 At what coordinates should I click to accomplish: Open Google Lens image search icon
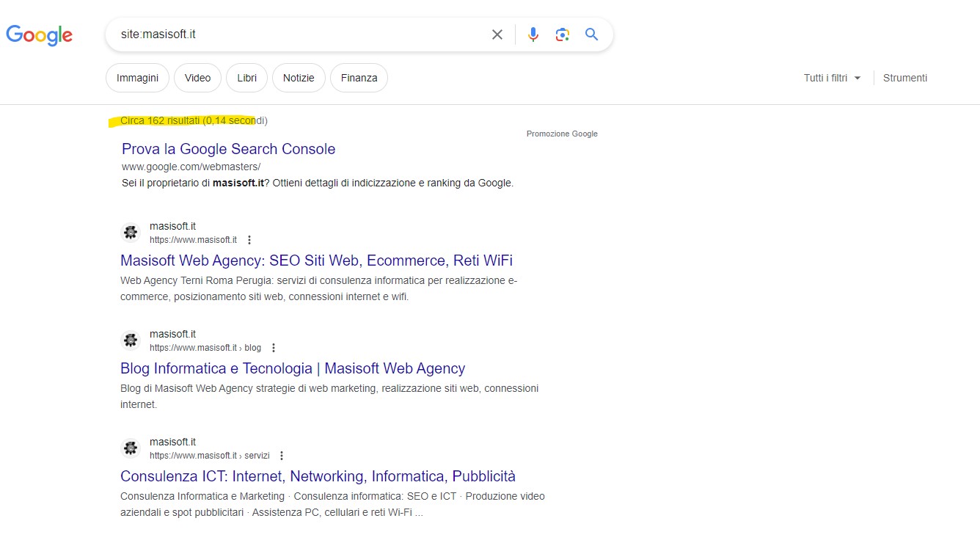tap(563, 34)
